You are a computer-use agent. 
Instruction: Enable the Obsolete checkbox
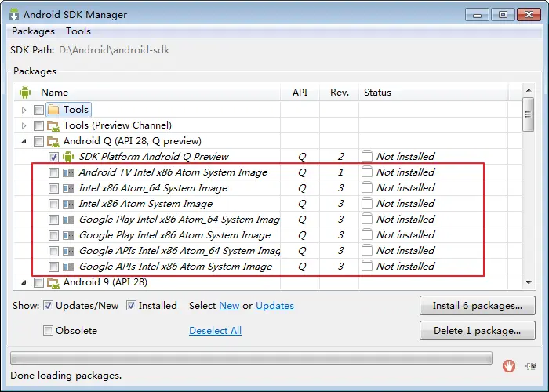pos(48,331)
